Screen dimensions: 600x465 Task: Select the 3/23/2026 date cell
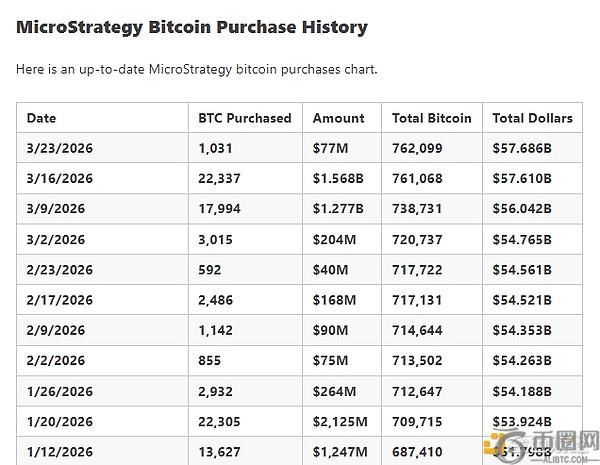[x=59, y=148]
